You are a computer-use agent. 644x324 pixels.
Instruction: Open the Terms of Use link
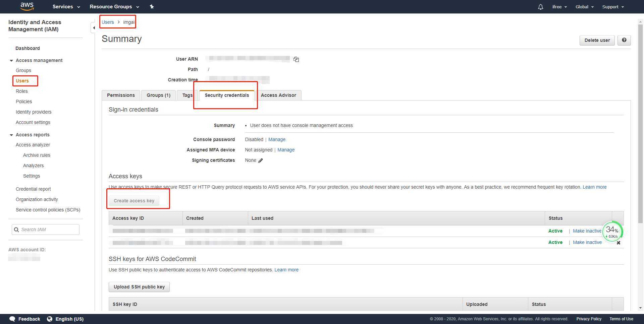point(621,319)
